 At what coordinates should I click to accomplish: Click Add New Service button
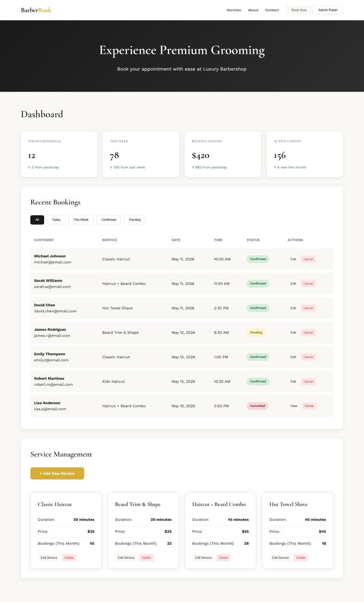click(x=57, y=474)
